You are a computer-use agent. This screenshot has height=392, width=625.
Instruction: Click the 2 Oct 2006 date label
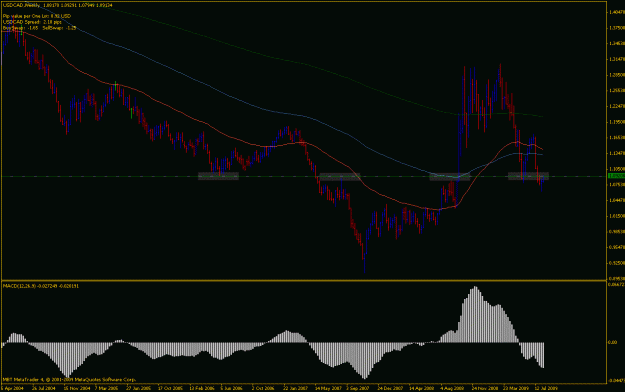click(x=263, y=388)
